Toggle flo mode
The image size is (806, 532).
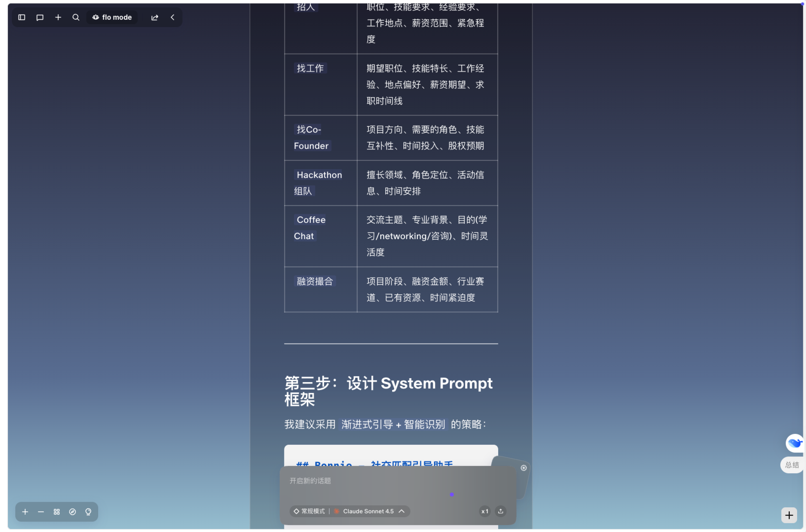tap(112, 17)
